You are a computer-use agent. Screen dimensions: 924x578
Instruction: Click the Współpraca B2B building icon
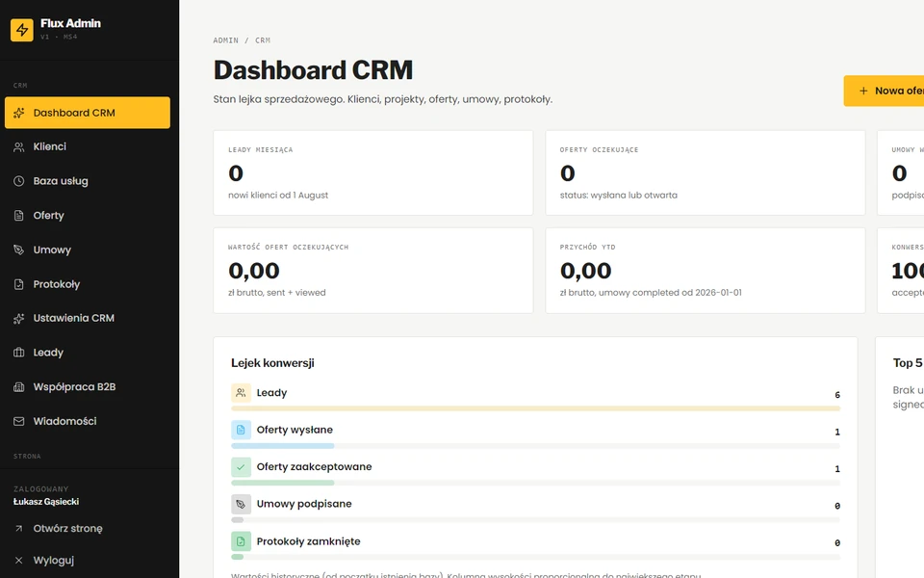click(19, 387)
